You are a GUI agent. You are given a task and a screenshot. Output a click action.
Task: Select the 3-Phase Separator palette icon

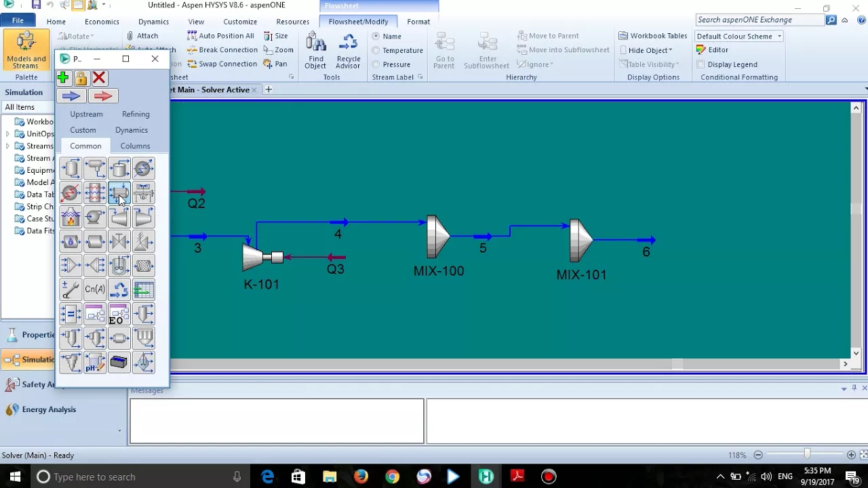95,169
